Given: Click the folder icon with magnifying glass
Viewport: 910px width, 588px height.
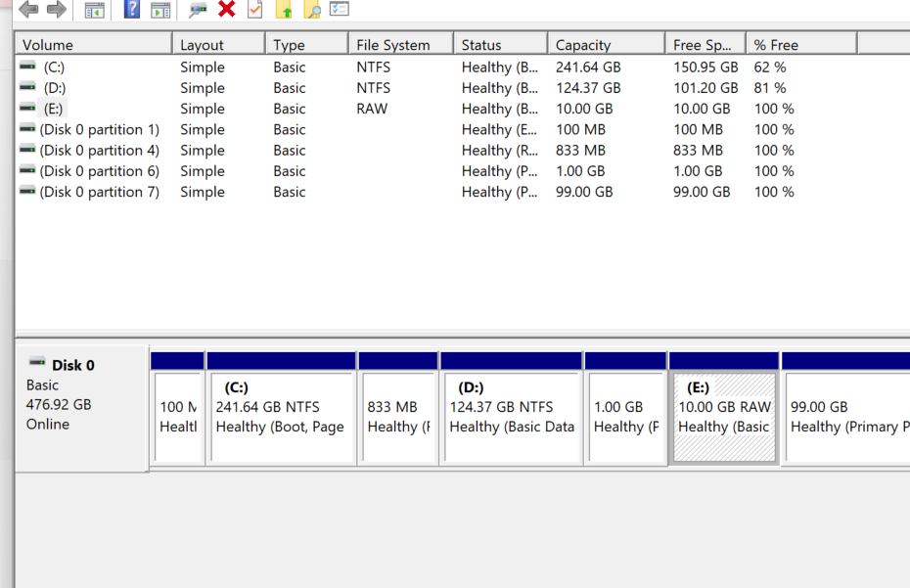Looking at the screenshot, I should coord(312,10).
